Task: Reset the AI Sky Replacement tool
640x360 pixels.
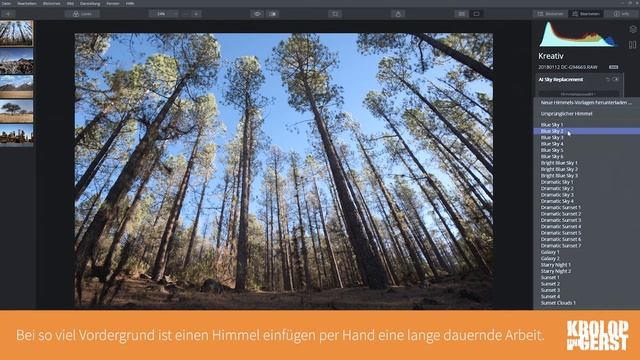Action: pyautogui.click(x=608, y=80)
